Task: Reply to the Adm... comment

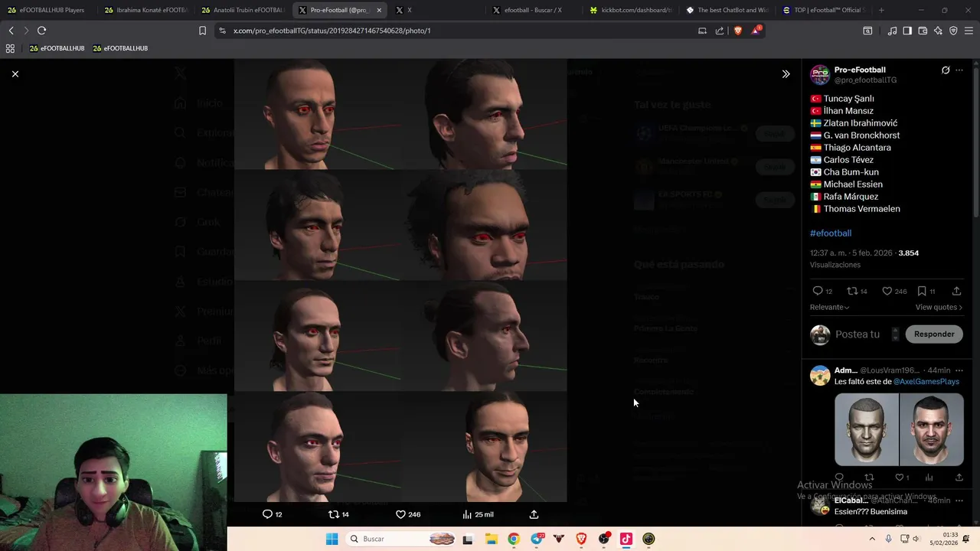Action: [x=839, y=478]
